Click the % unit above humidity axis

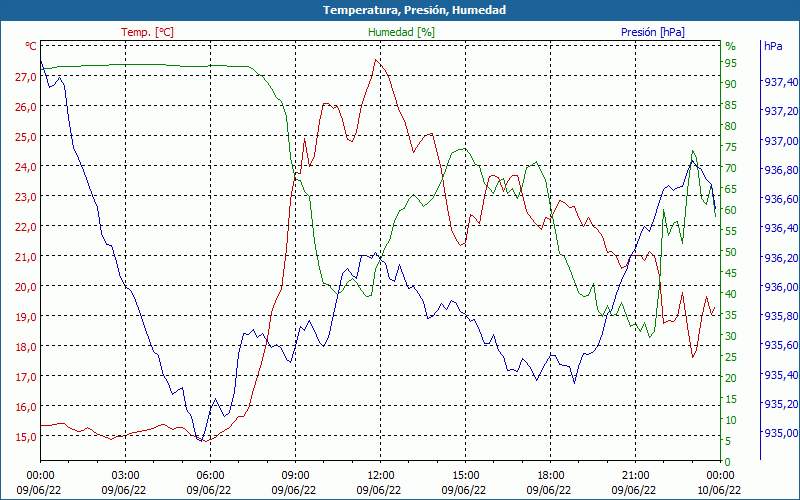[x=731, y=46]
